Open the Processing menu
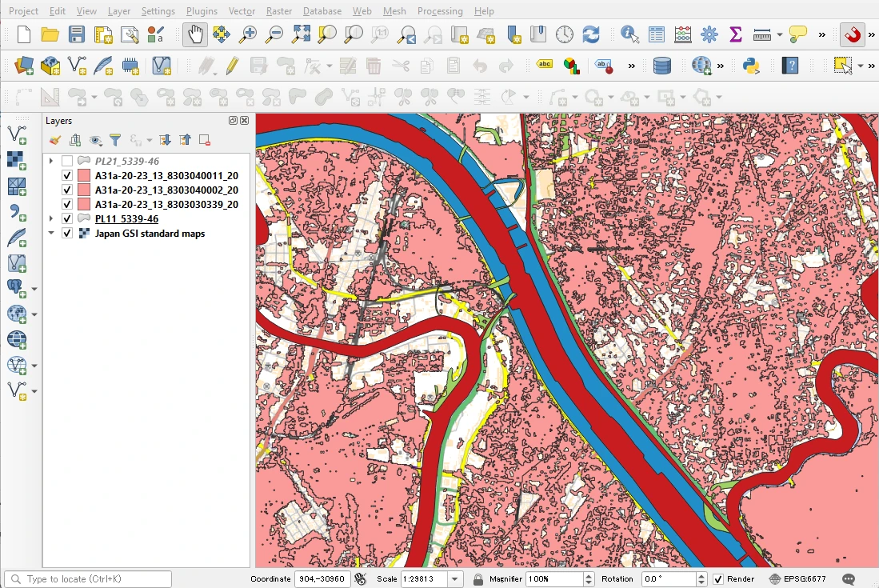The height and width of the screenshot is (588, 879). 441,11
